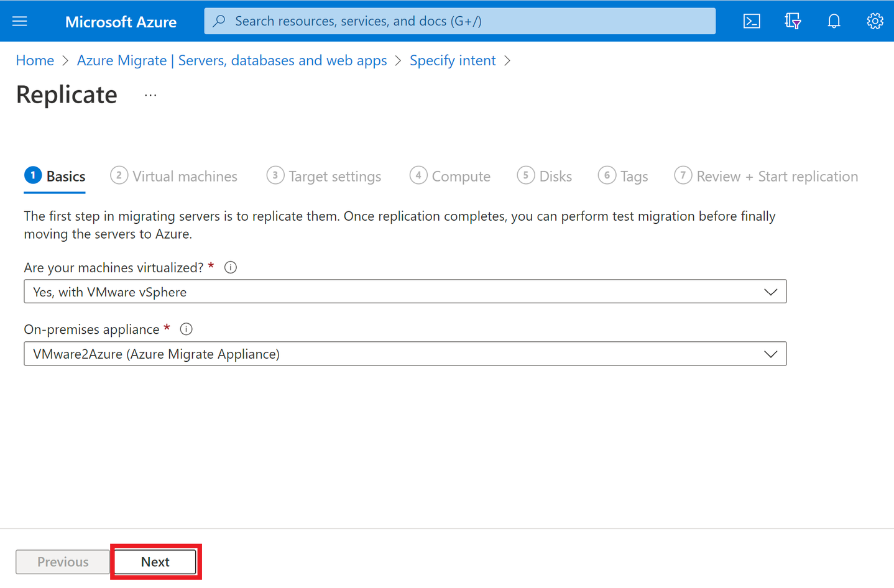Open Specify intent breadcrumb
894x588 pixels.
click(453, 60)
